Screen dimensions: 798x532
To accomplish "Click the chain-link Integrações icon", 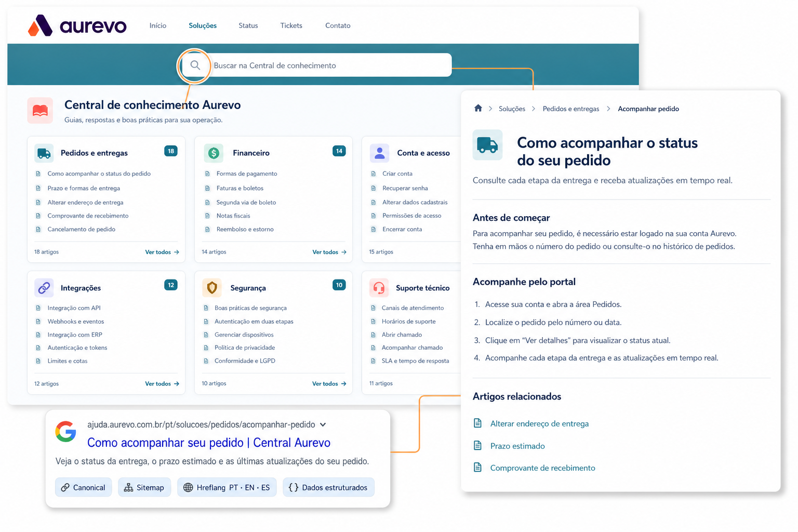I will point(44,287).
